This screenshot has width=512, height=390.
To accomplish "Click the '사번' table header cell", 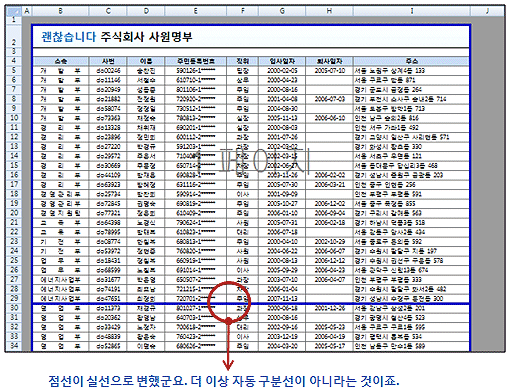I will (108, 61).
